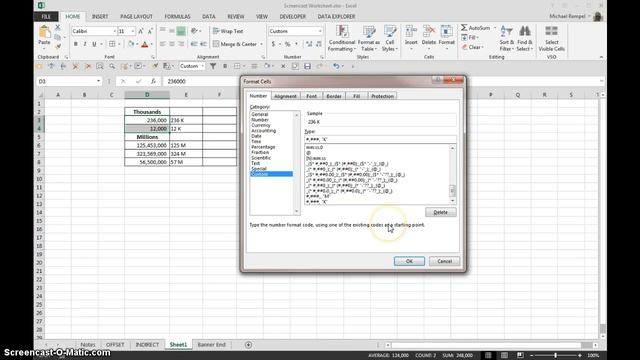Screen dimensions: 640x360
Task: Click the red Font Color A swatch
Action: (x=144, y=44)
